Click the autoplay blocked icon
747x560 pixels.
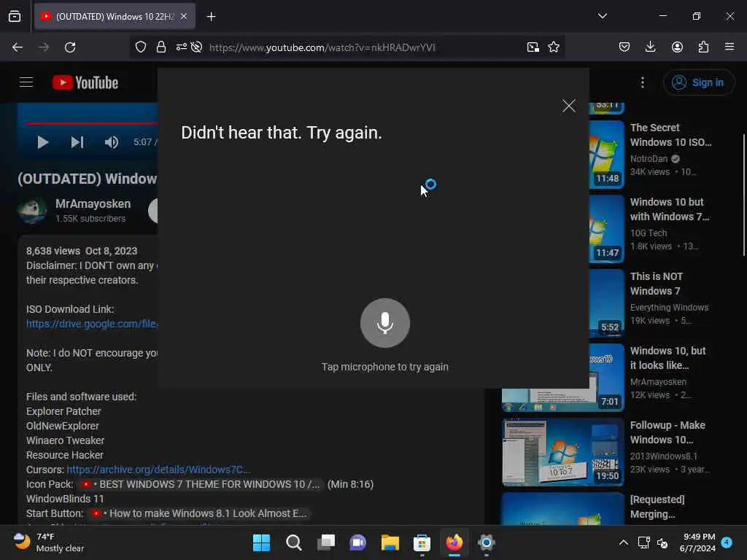(x=196, y=47)
